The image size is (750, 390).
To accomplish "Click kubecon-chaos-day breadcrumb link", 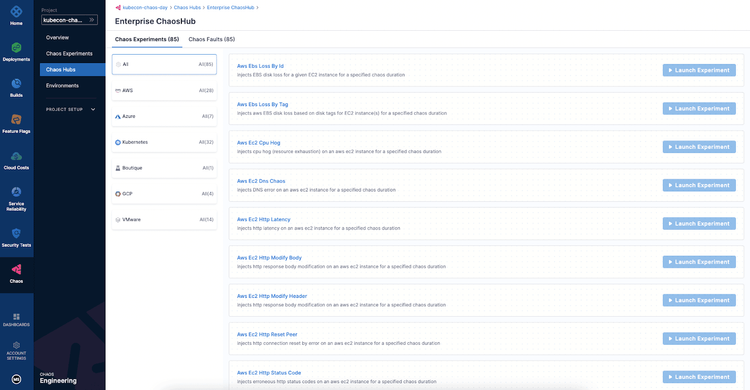I will pyautogui.click(x=145, y=8).
